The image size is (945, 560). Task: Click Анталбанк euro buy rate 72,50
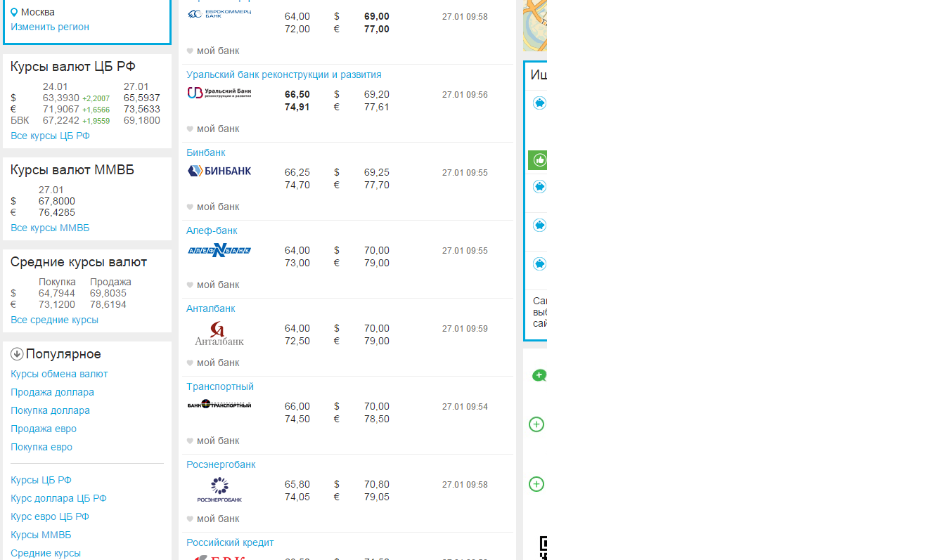(x=297, y=341)
